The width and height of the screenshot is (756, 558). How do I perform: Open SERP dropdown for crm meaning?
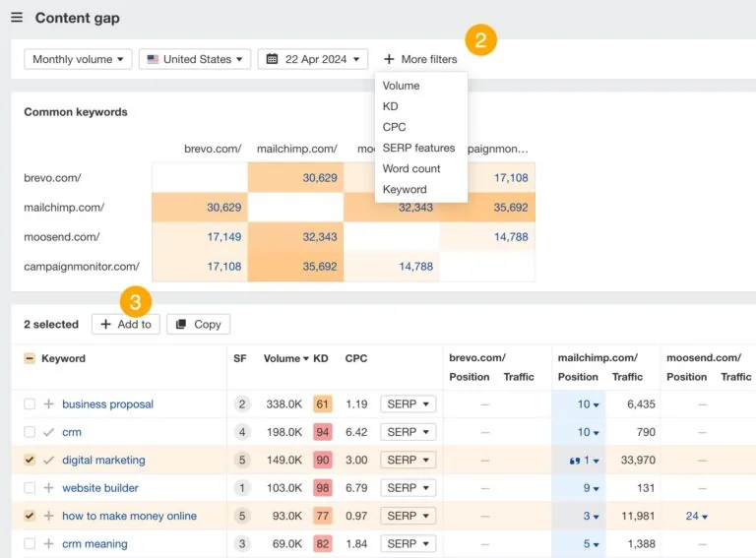pos(408,543)
